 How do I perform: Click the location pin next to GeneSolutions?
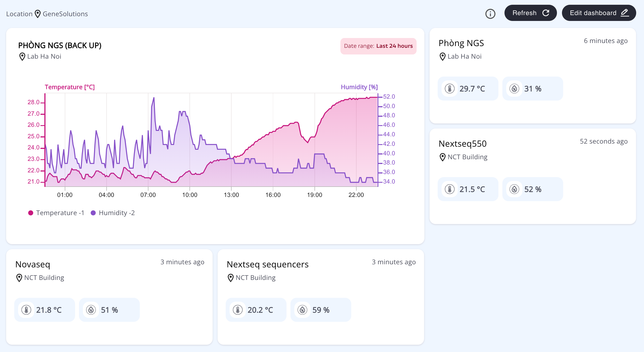[x=38, y=14]
